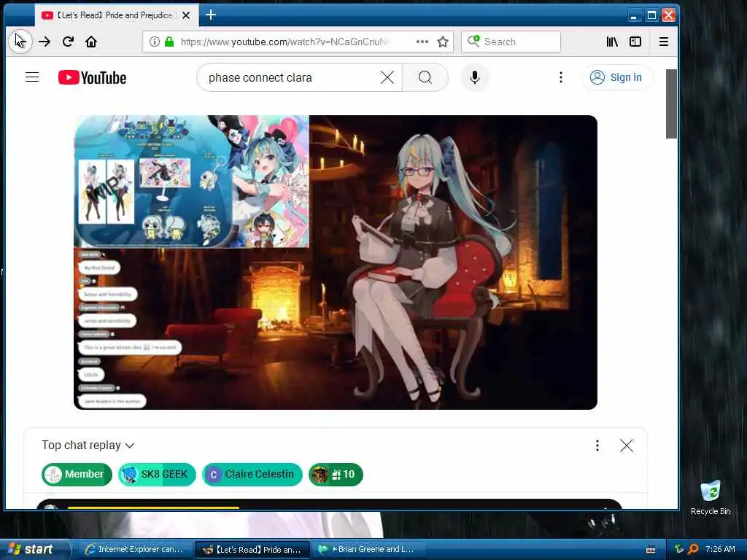Switch to Brian Greene taskbar item

[x=368, y=549]
